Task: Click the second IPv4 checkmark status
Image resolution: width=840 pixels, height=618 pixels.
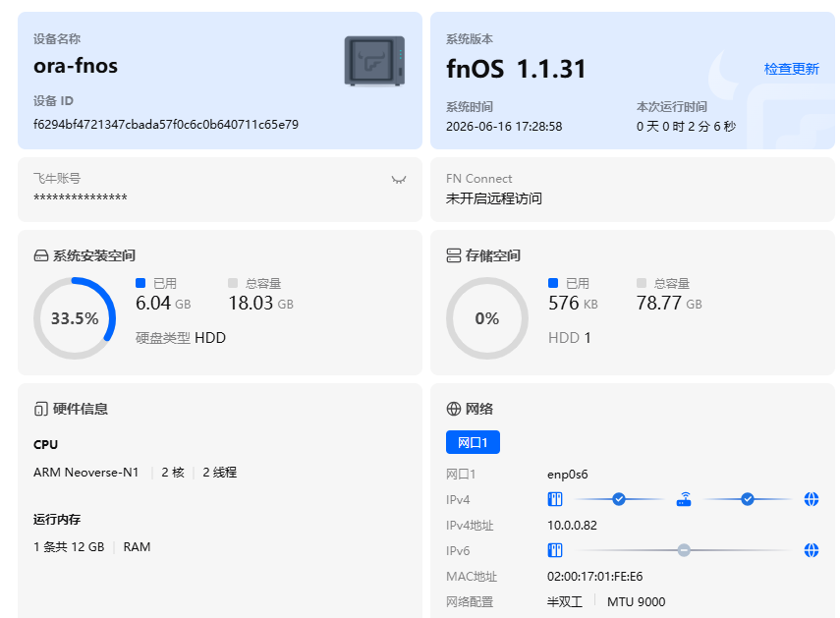Action: [x=748, y=499]
